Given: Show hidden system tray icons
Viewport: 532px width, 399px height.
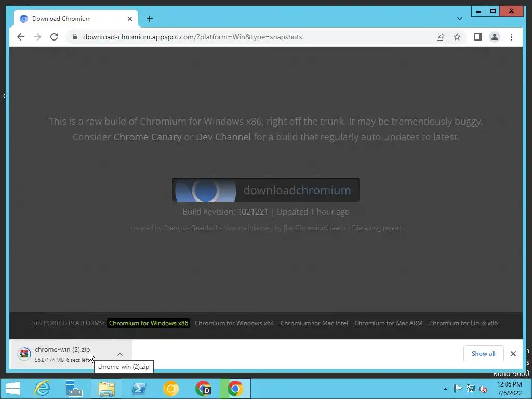Looking at the screenshot, I should [445, 389].
